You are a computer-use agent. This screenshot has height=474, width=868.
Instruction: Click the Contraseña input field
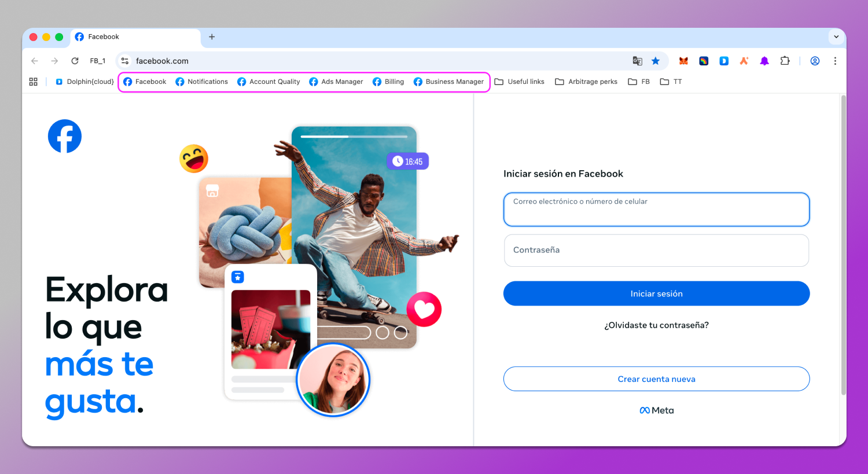coord(656,250)
